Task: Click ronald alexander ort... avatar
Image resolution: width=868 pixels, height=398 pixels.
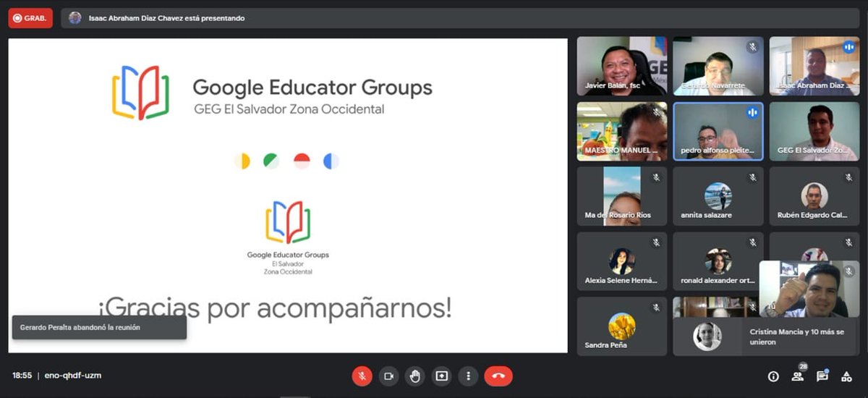Action: coord(718,261)
